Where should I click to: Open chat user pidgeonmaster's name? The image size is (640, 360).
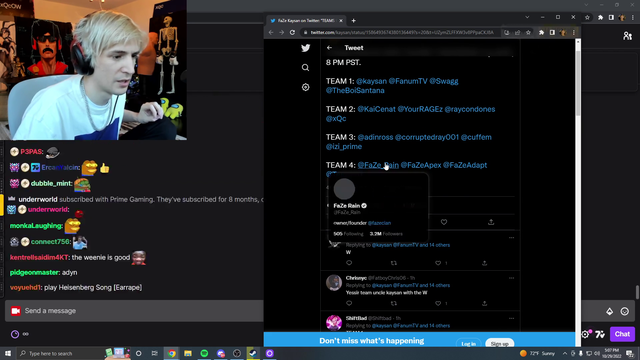click(x=35, y=273)
